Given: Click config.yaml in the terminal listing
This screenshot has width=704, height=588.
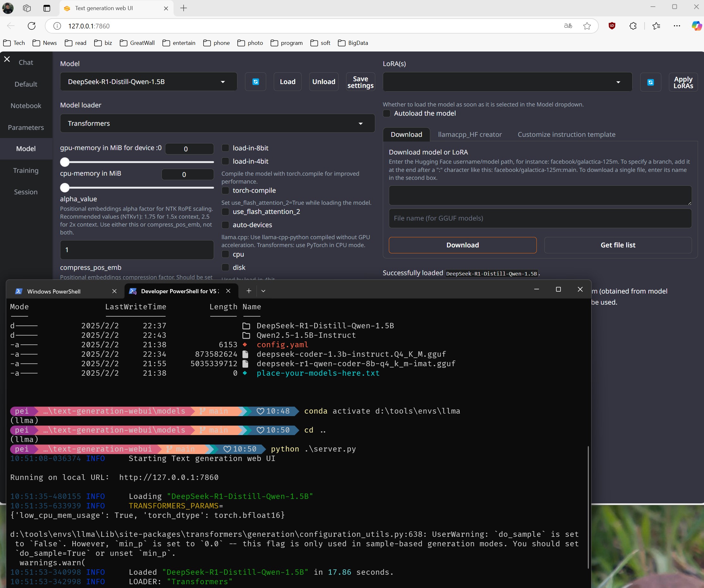Looking at the screenshot, I should (x=282, y=344).
